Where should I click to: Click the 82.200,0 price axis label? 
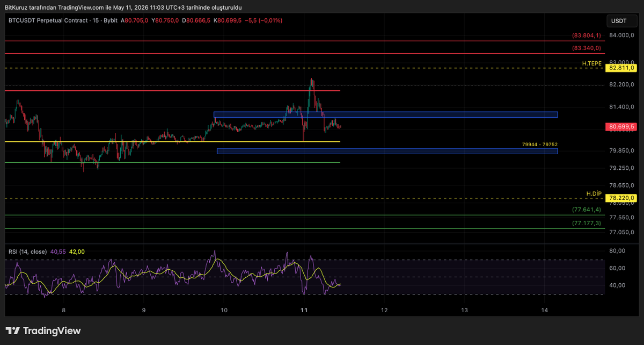coord(621,84)
